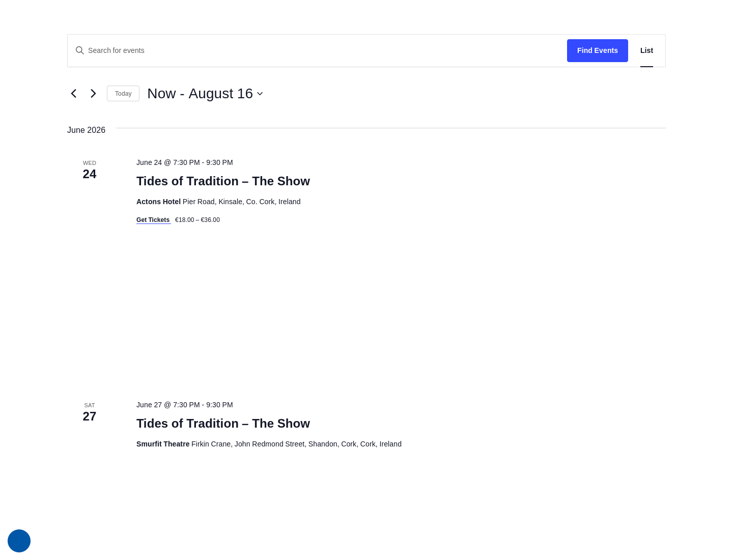Click the Find Events button
Image resolution: width=733 pixels, height=560 pixels.
click(597, 50)
